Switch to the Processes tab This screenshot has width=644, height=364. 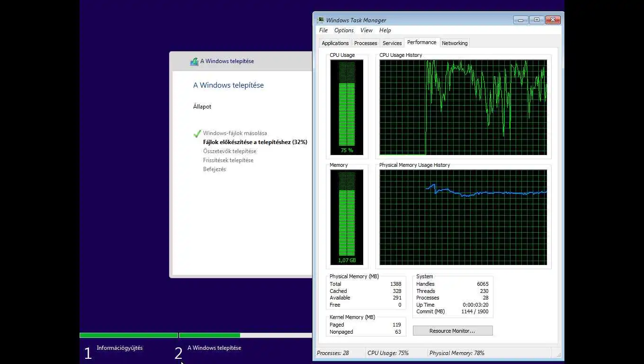click(x=366, y=43)
